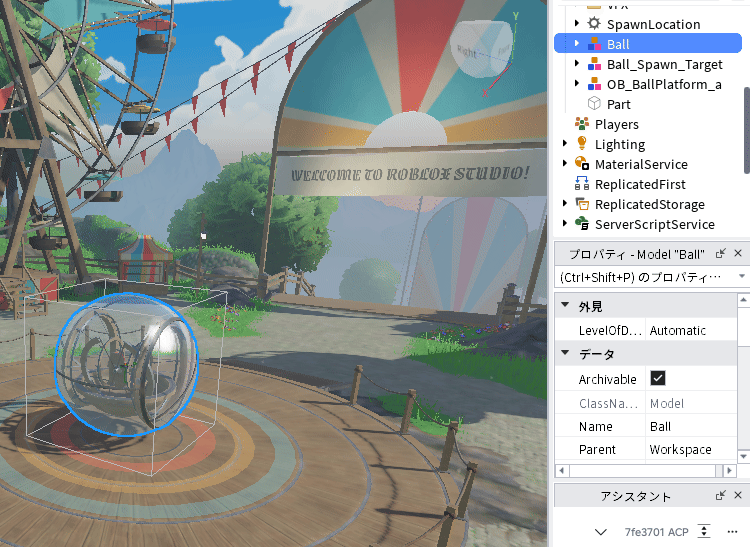Open the assistant more options menu
Image resolution: width=750 pixels, height=547 pixels.
pos(732,532)
